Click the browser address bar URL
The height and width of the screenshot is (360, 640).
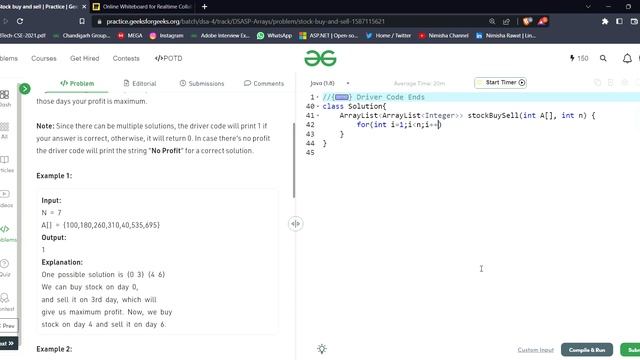245,21
